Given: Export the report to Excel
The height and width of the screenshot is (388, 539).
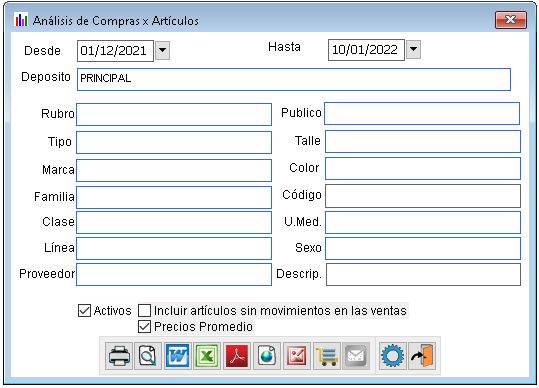Looking at the screenshot, I should (207, 356).
